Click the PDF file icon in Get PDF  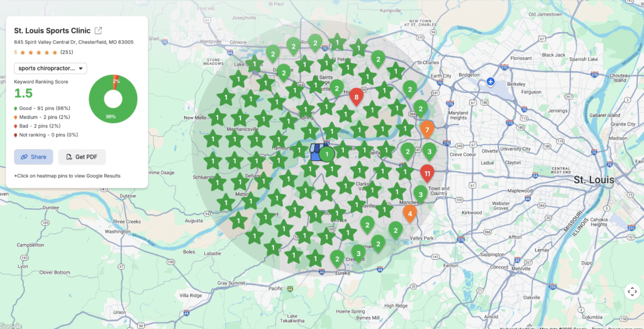[69, 157]
